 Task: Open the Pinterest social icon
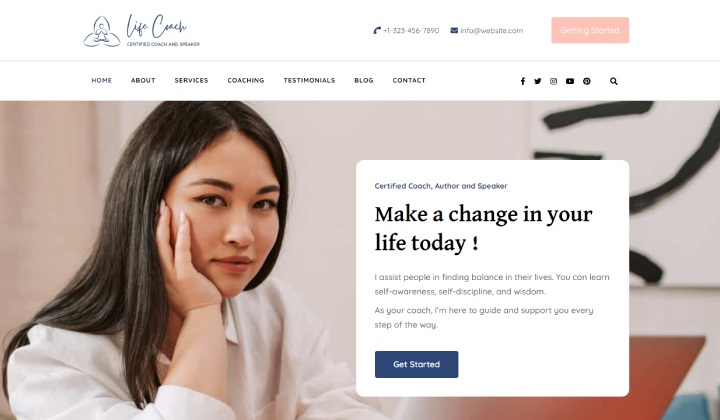coord(587,81)
